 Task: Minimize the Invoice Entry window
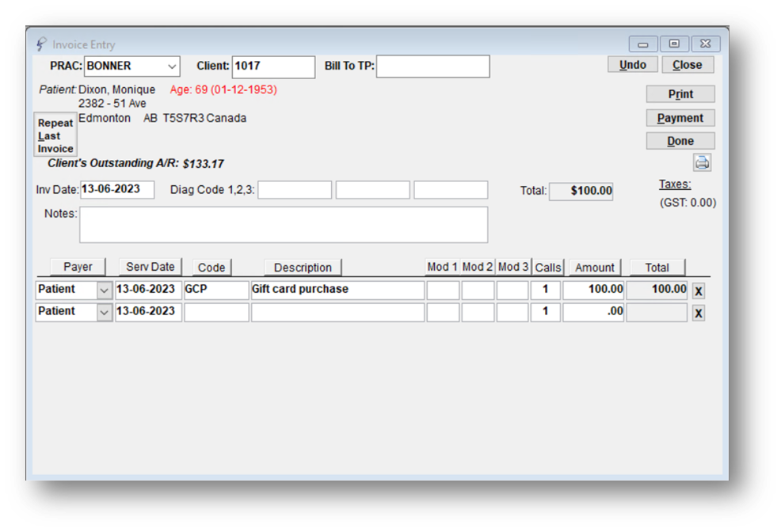pyautogui.click(x=643, y=44)
